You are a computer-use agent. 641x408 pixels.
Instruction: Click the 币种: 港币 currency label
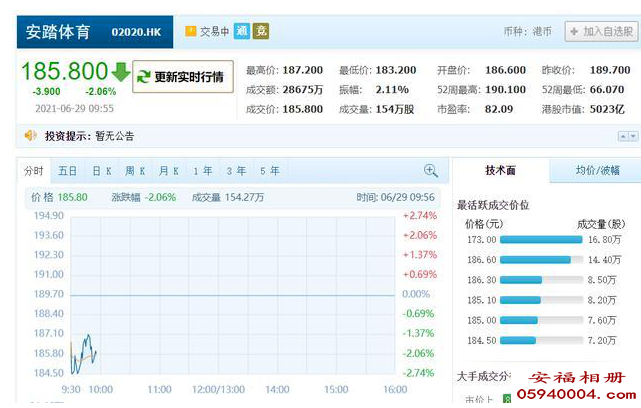(x=527, y=31)
